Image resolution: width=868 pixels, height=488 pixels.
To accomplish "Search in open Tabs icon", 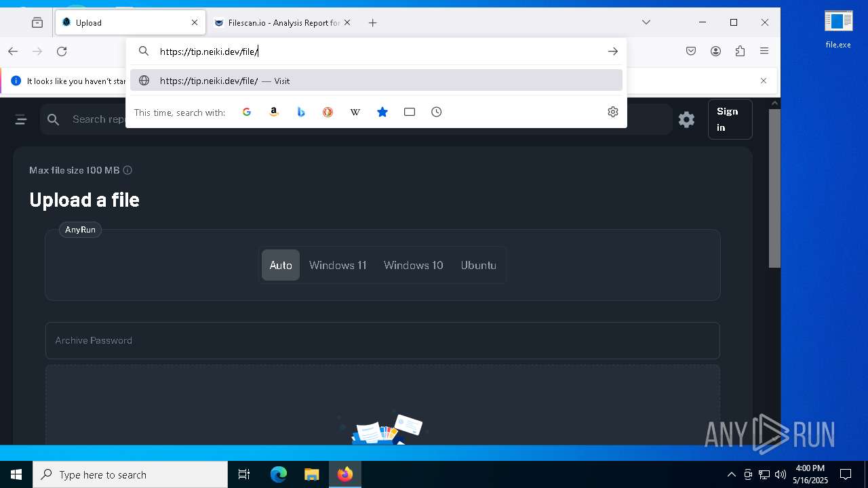I will pos(410,112).
